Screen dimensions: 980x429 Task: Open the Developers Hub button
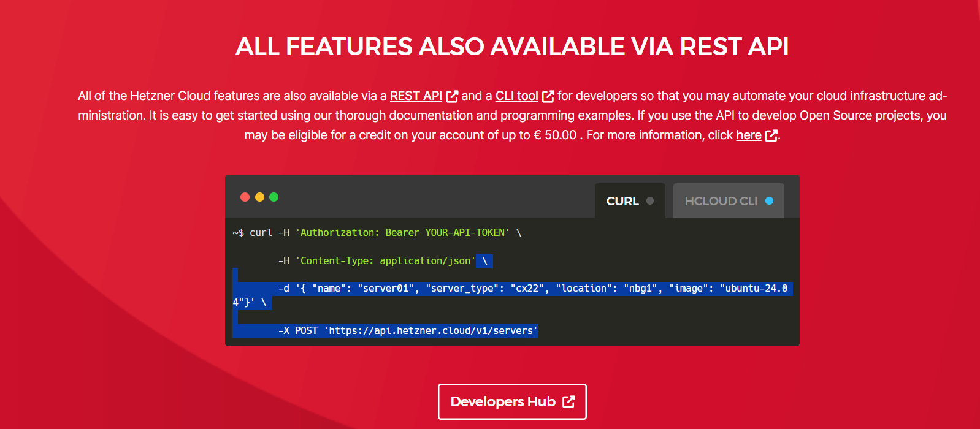pyautogui.click(x=512, y=401)
